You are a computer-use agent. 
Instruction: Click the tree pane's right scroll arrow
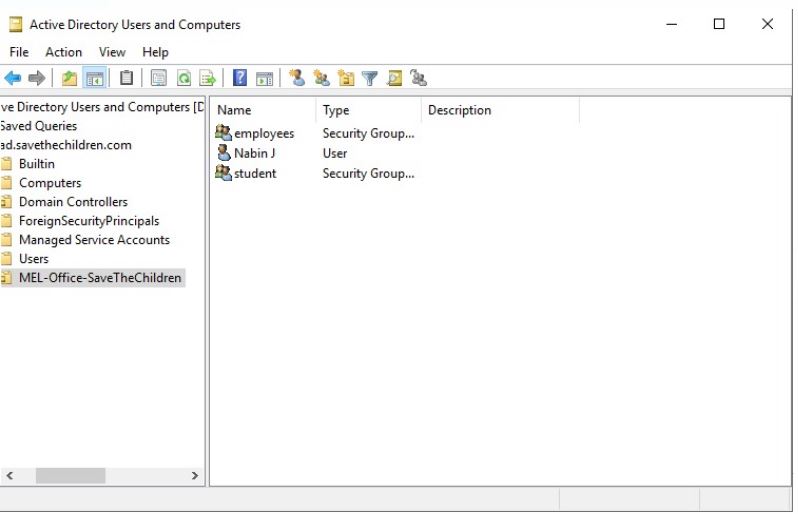pyautogui.click(x=195, y=477)
